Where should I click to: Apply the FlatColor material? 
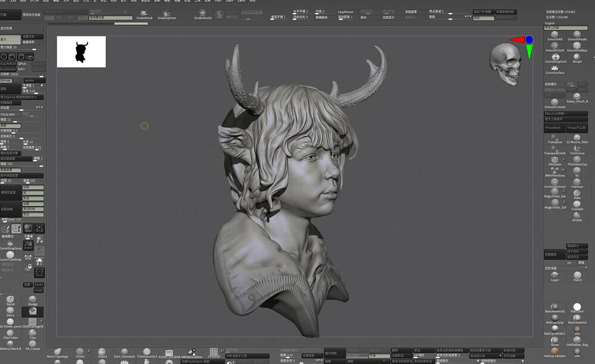tap(577, 308)
